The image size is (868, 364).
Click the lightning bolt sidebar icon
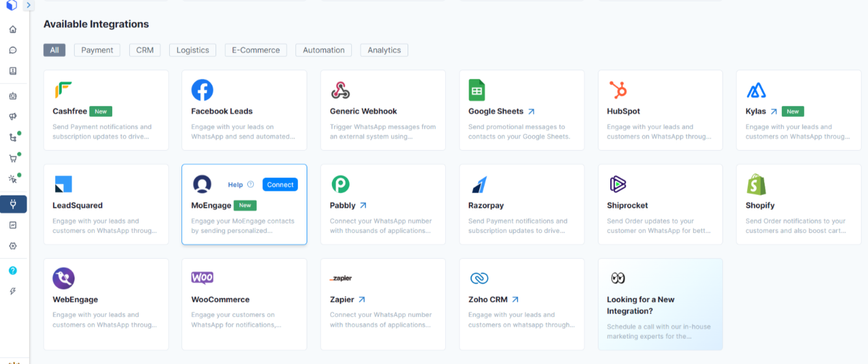tap(13, 291)
